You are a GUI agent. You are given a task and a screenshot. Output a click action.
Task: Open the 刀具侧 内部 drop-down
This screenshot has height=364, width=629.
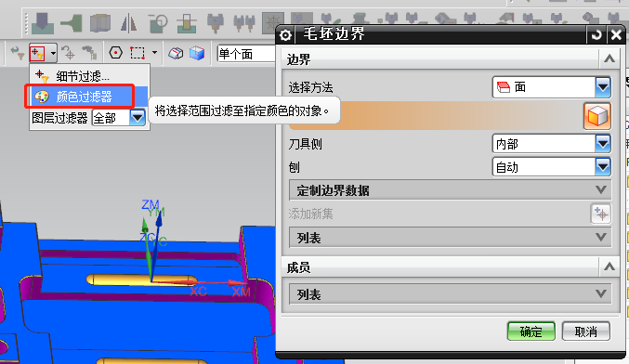click(x=603, y=144)
